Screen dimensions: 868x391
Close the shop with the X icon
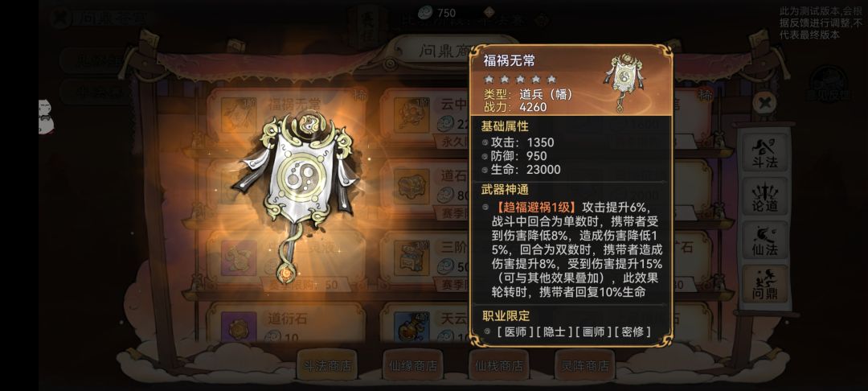pyautogui.click(x=764, y=103)
